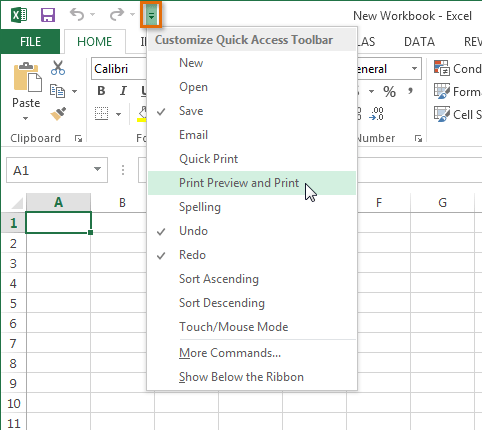
Task: Cut selection with scissors icon
Action: click(58, 68)
